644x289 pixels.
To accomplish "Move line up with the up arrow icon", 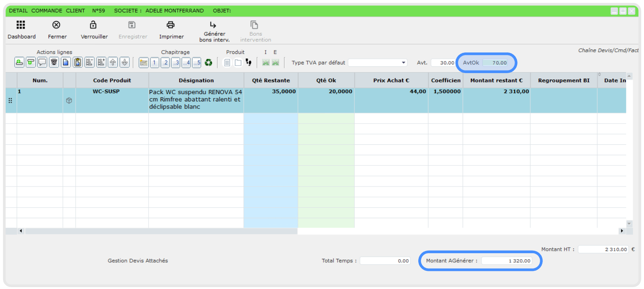I will point(113,63).
